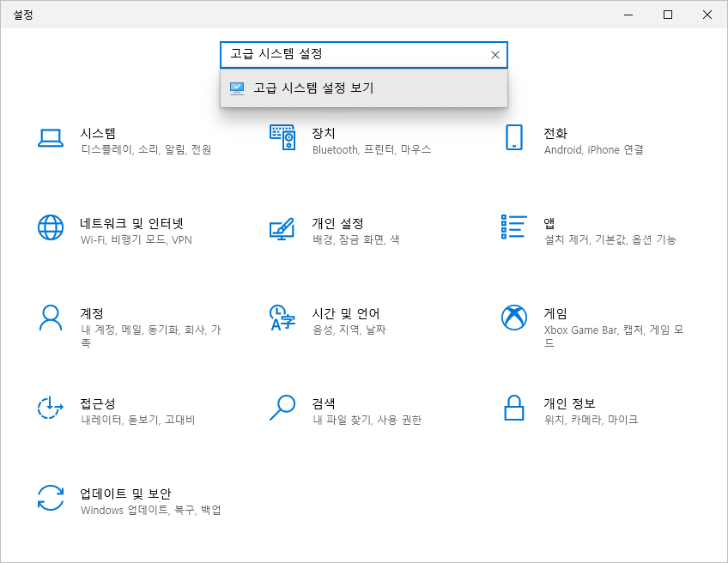The width and height of the screenshot is (728, 563).
Task: Open the 개인 정보 category title
Action: (x=569, y=404)
